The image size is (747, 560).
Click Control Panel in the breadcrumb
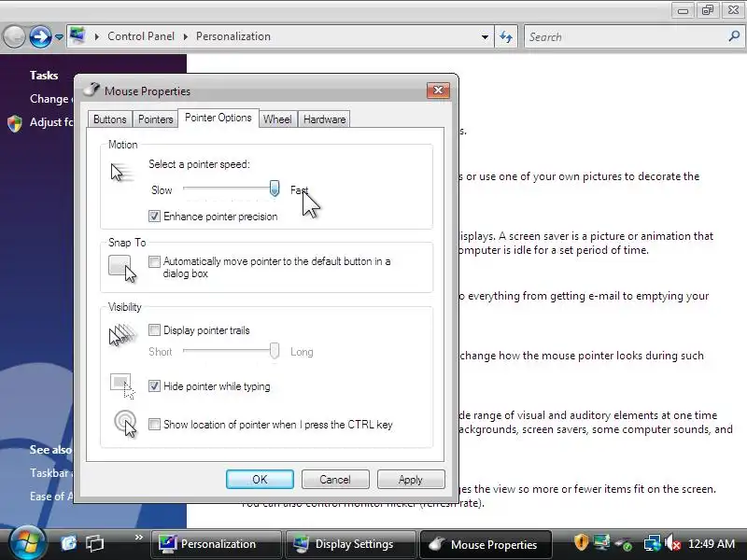click(141, 36)
